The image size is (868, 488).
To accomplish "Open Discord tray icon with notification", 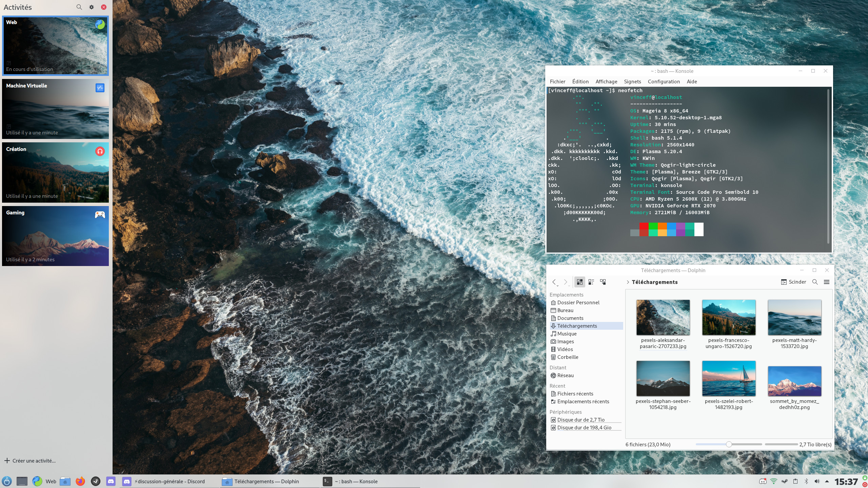I will click(x=763, y=481).
